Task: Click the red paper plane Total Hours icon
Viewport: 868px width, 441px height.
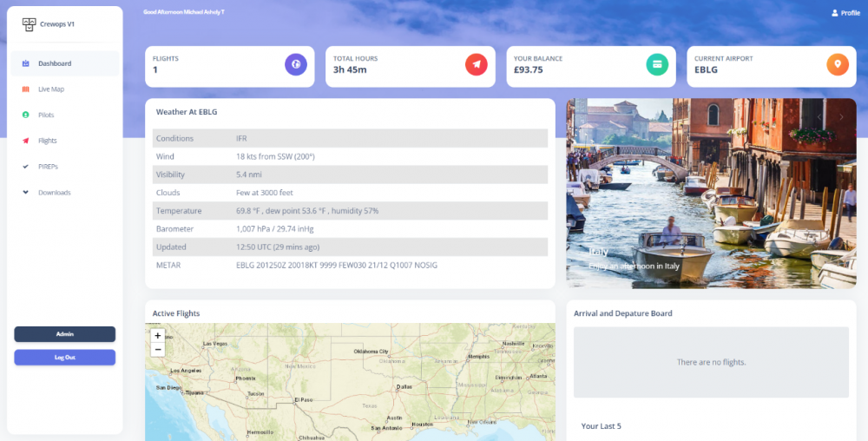Action: 477,64
